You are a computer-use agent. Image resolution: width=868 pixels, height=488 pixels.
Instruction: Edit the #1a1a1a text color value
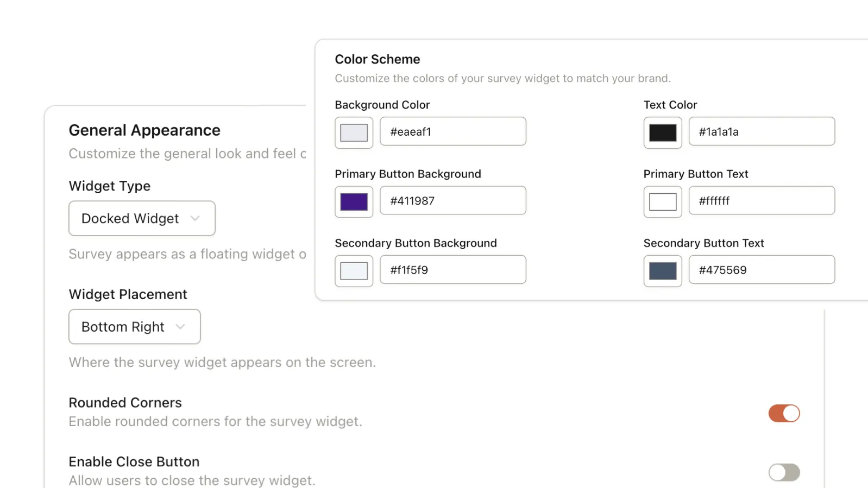click(x=761, y=131)
